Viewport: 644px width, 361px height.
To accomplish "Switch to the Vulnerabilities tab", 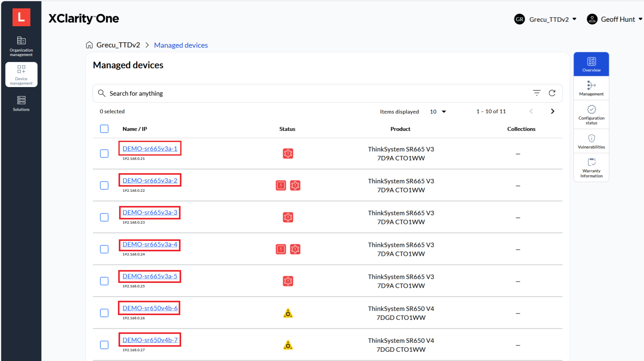I will point(591,141).
